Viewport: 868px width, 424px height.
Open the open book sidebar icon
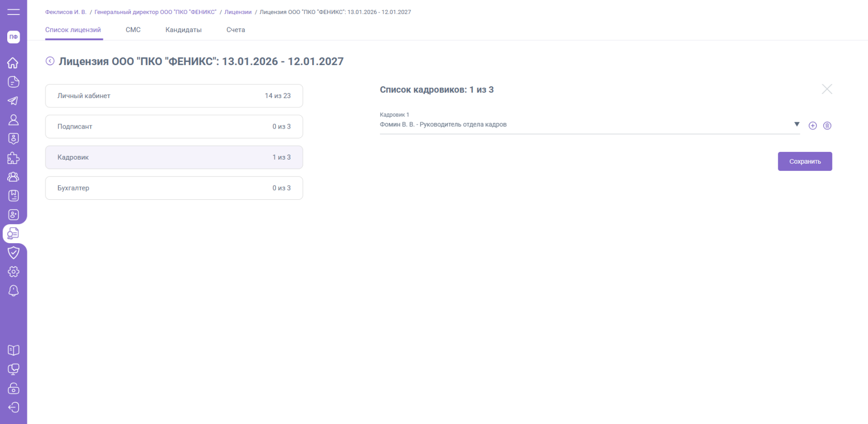[13, 350]
